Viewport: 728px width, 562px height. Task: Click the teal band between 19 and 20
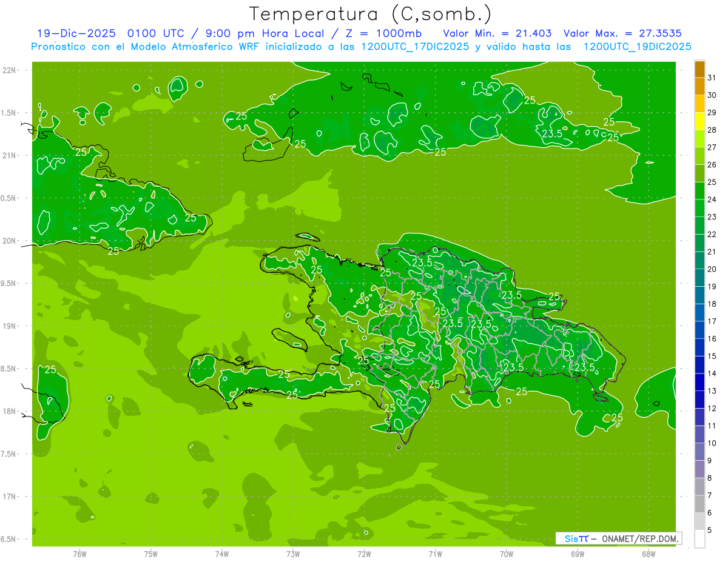coord(699,278)
